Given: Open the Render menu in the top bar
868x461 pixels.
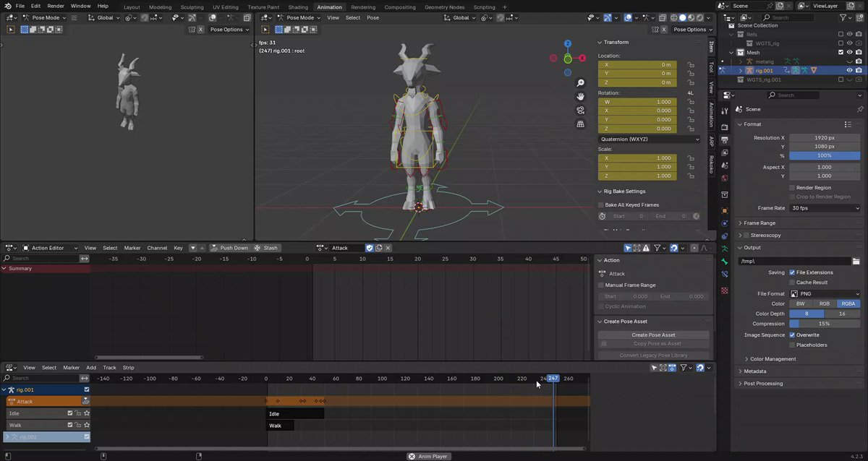Looking at the screenshot, I should [56, 6].
